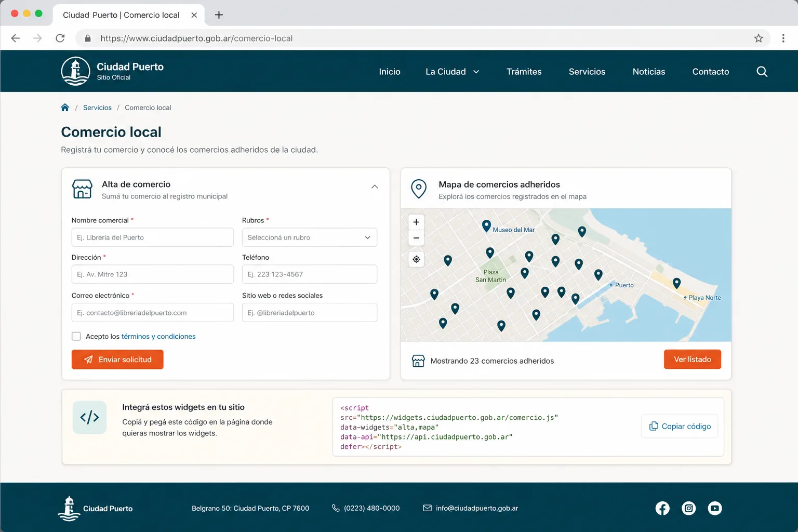Viewport: 798px width, 532px height.
Task: Open Noticias in navigation
Action: click(649, 72)
